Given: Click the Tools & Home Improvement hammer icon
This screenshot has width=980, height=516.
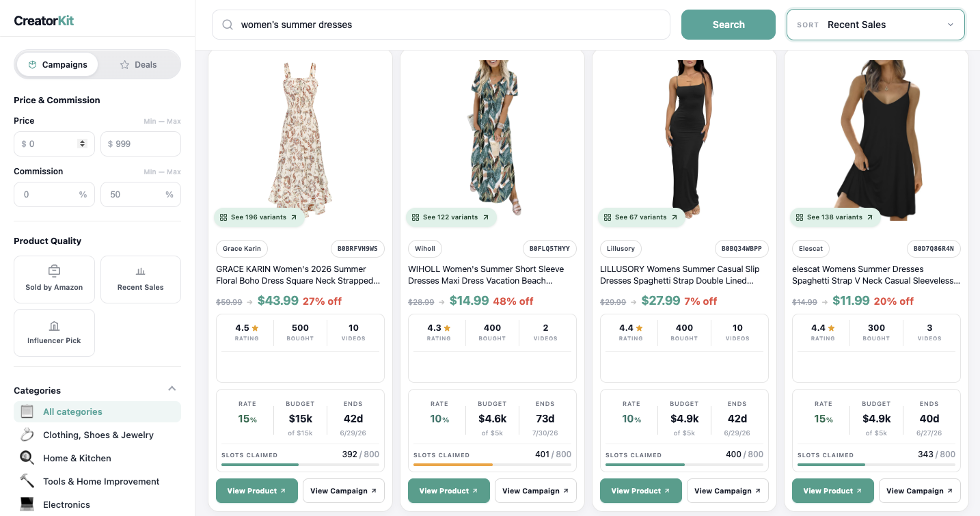Looking at the screenshot, I should 27,481.
